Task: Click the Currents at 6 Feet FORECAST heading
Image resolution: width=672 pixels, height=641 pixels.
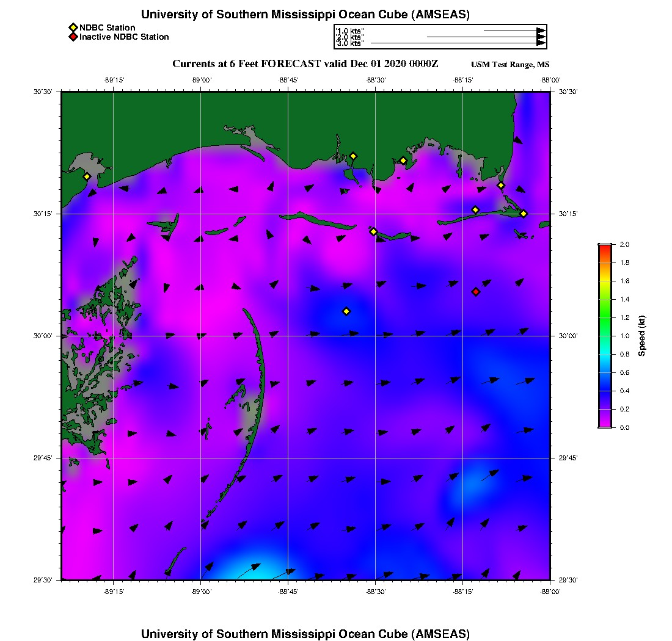Action: [x=305, y=64]
